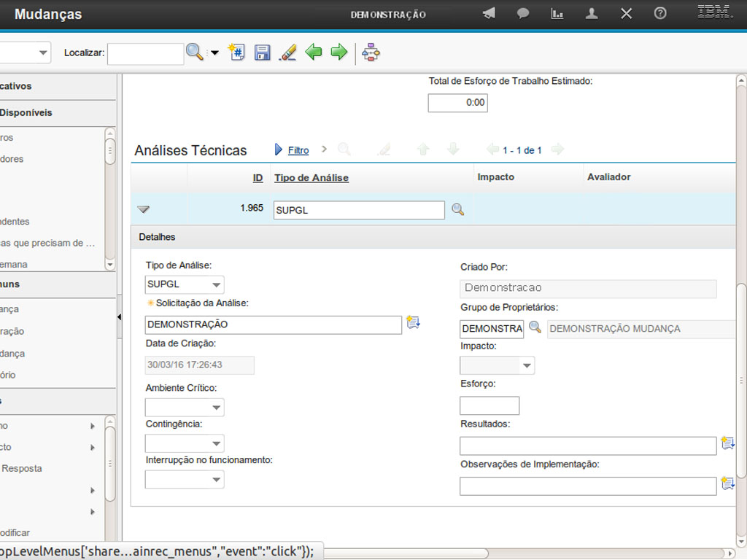Click the Filtro link in Análises Técnicas
Viewport: 747px width, 560px height.
click(x=298, y=150)
